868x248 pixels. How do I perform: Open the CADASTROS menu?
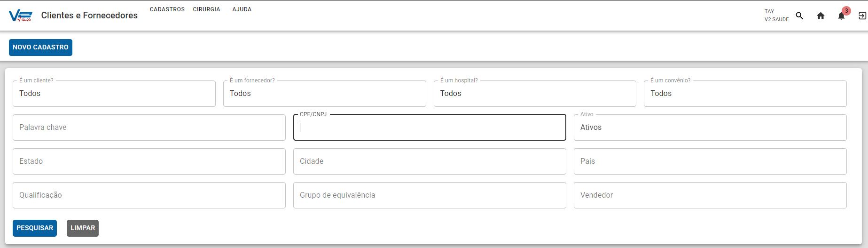click(167, 9)
